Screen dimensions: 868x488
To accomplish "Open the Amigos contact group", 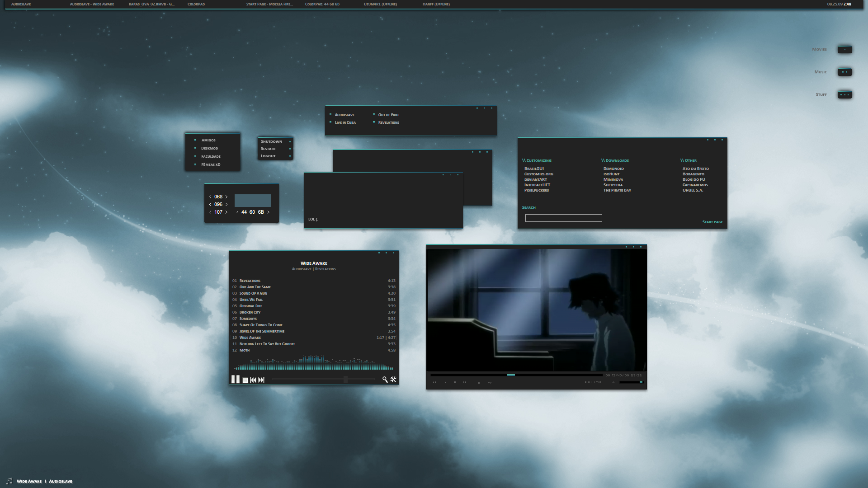I will [x=208, y=140].
